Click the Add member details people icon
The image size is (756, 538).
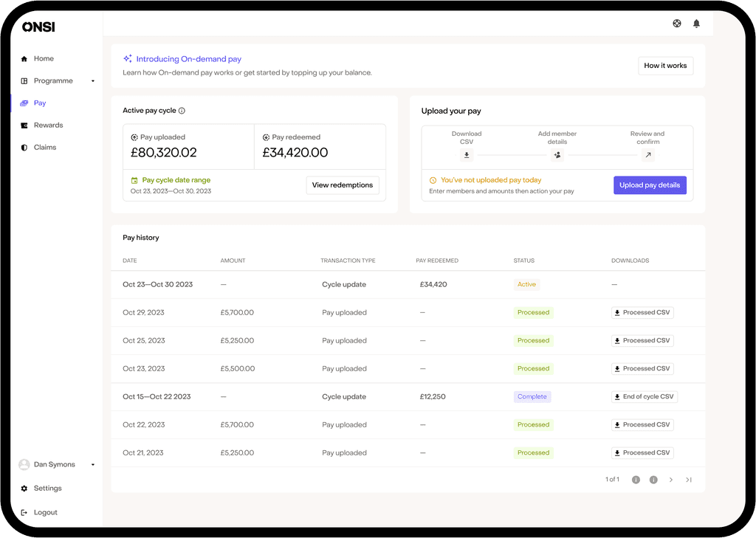click(x=557, y=155)
